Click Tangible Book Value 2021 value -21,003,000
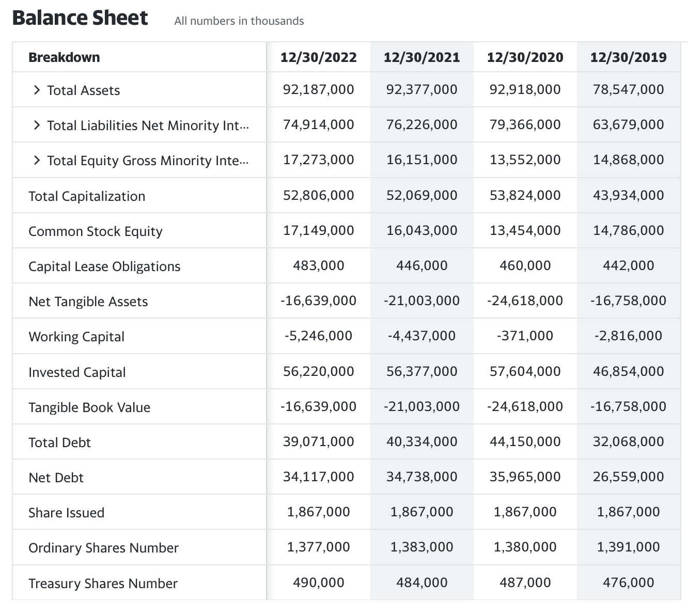Screen dimensions: 688x616 [422, 406]
